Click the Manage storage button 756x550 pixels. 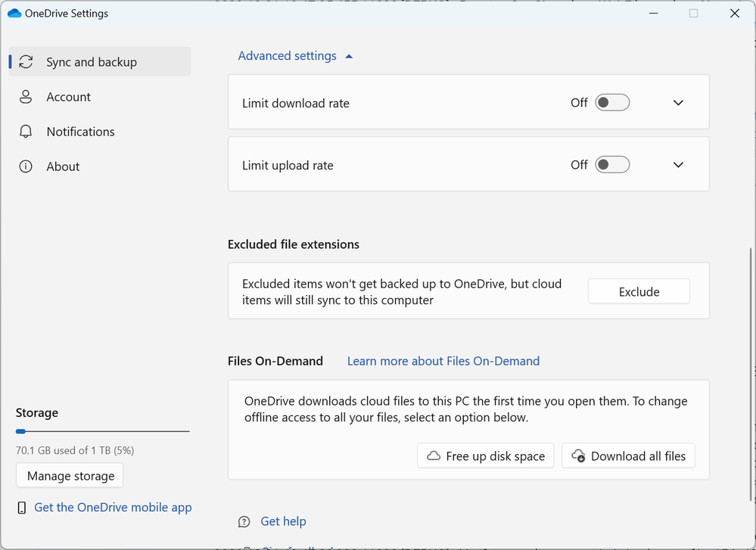coord(70,476)
